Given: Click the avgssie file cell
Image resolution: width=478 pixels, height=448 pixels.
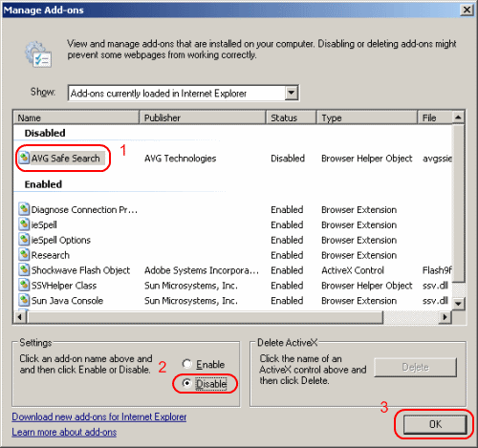Looking at the screenshot, I should 437,159.
